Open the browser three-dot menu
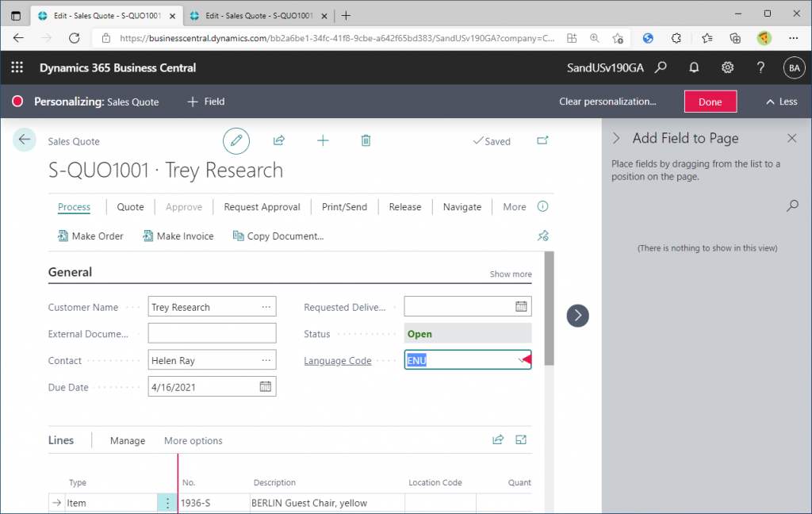The image size is (812, 514). coord(793,38)
